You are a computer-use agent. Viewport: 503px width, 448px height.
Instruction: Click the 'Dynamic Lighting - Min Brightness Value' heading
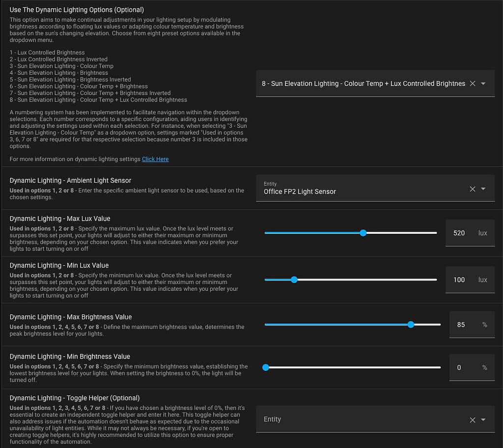(70, 357)
